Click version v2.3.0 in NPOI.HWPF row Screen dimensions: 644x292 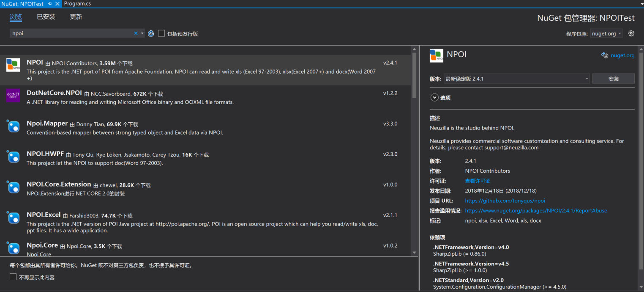coord(390,154)
